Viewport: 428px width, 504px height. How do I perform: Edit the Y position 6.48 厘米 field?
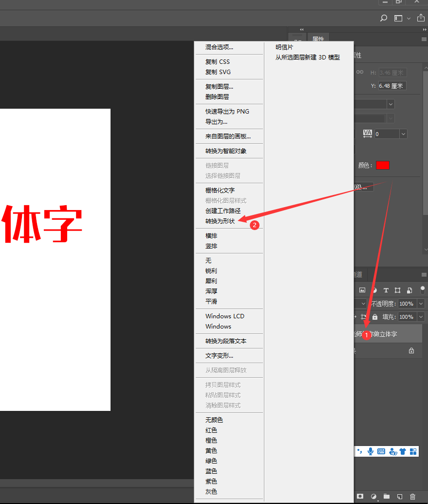click(x=392, y=86)
